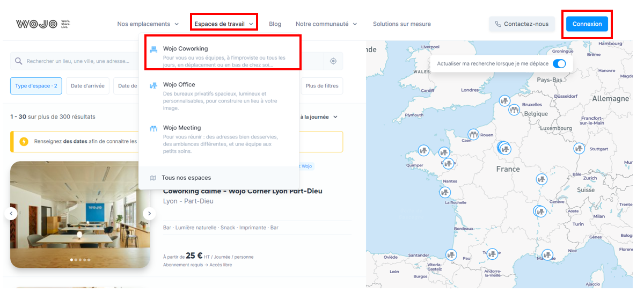Viewport: 644px width, 299px height.
Task: Click the Wojo Coworking desk icon
Action: pyautogui.click(x=153, y=49)
